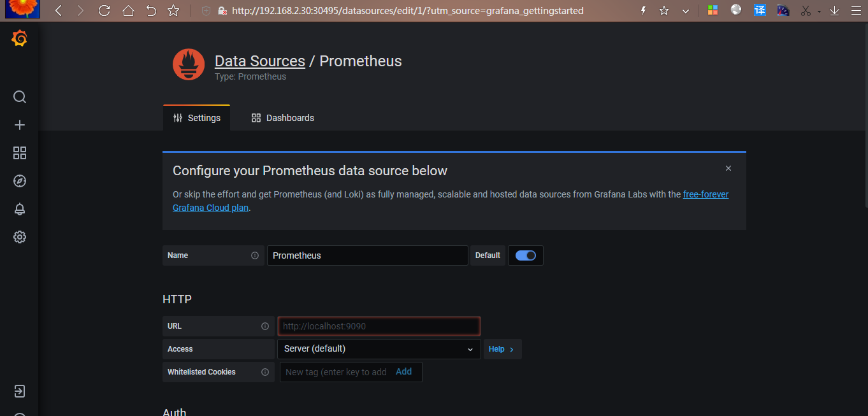Open the Explore compass sidebar icon

pyautogui.click(x=20, y=181)
